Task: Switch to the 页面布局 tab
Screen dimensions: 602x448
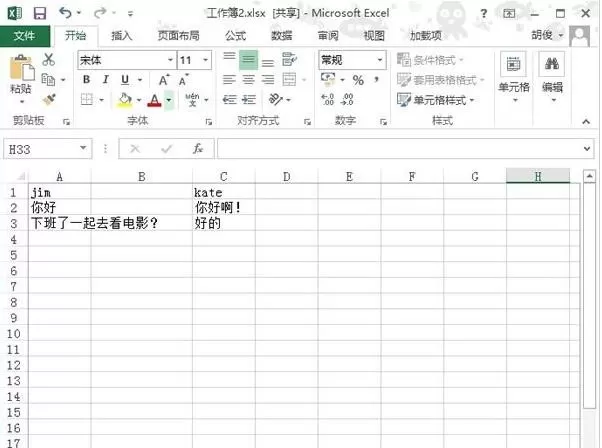Action: 179,36
